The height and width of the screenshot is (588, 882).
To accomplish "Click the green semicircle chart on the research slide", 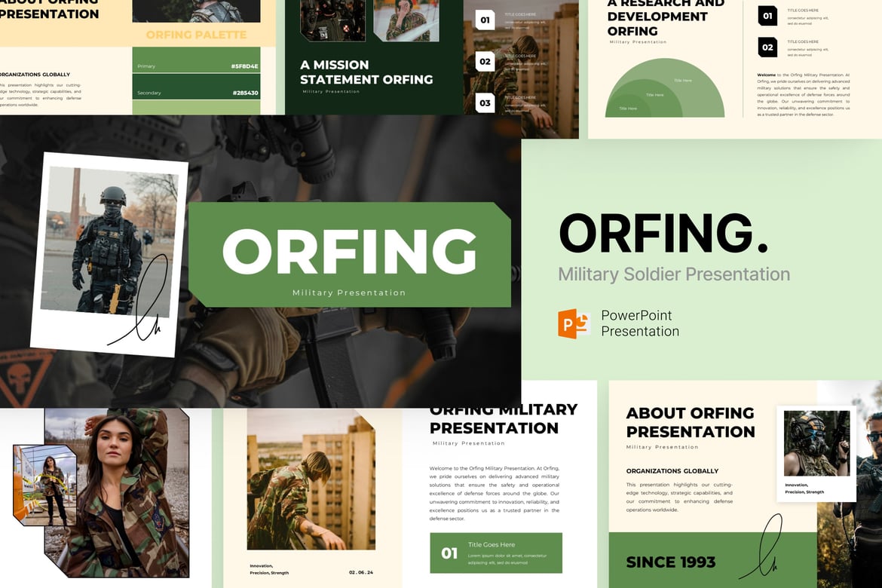I will pos(665,87).
